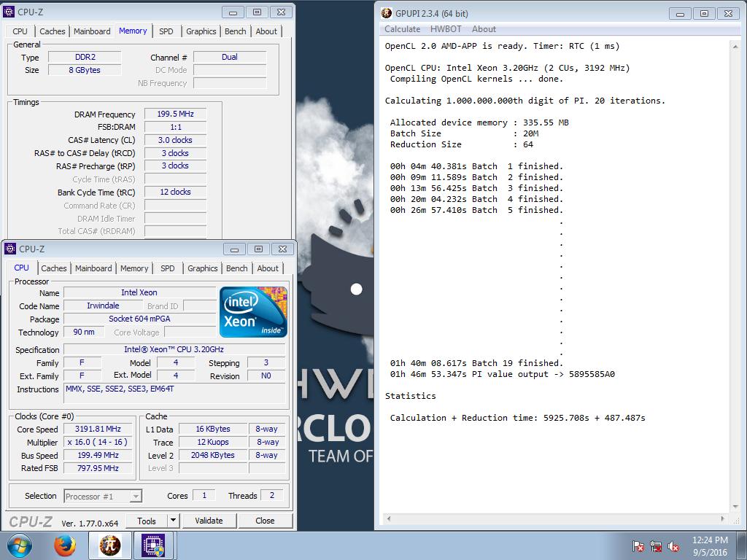Maximize the GPUPI window
The height and width of the screenshot is (560, 747).
coord(704,14)
